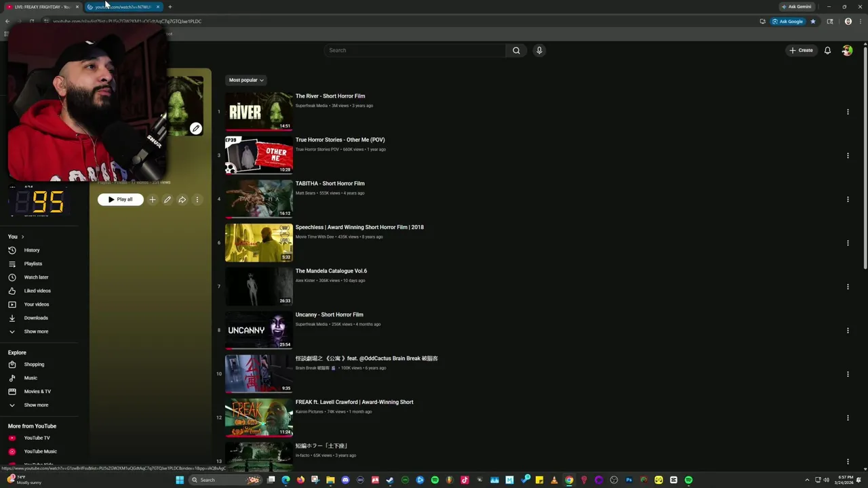Screen dimensions: 868x488
Task: Click the browser address bar URL
Action: pyautogui.click(x=127, y=21)
